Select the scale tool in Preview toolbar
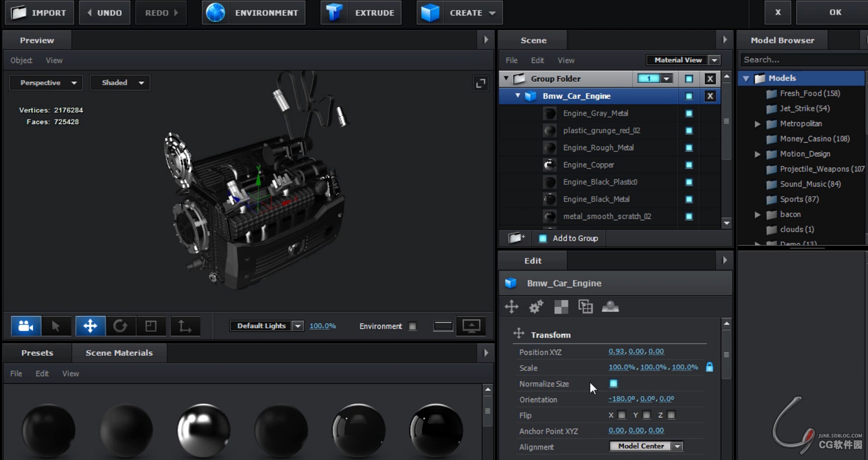Viewport: 868px width, 460px height. click(151, 326)
